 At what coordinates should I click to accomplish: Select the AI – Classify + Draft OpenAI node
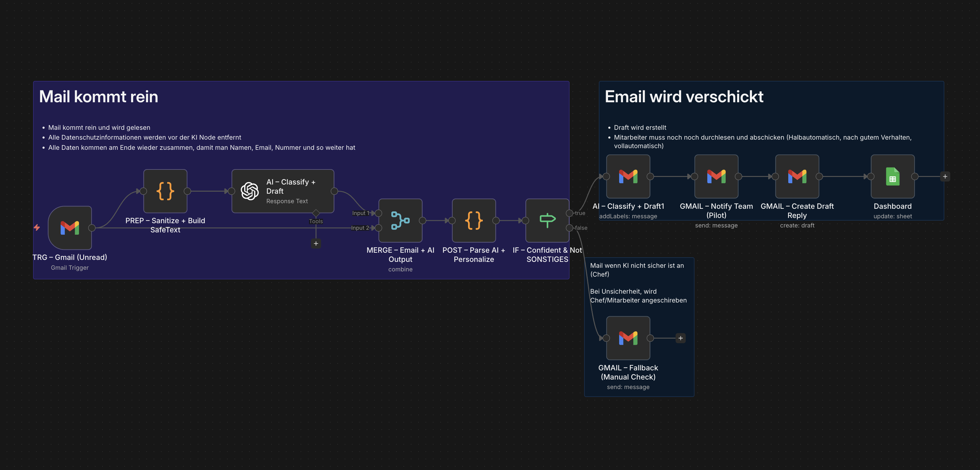click(283, 191)
